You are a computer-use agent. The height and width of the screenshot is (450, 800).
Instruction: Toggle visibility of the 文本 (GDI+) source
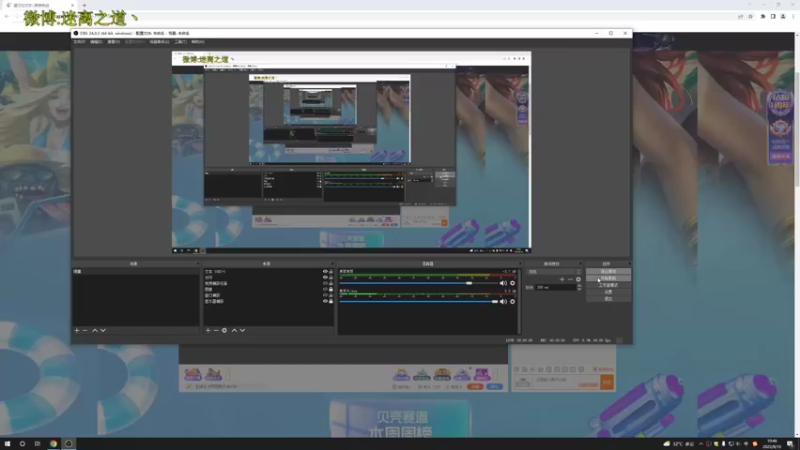point(325,271)
